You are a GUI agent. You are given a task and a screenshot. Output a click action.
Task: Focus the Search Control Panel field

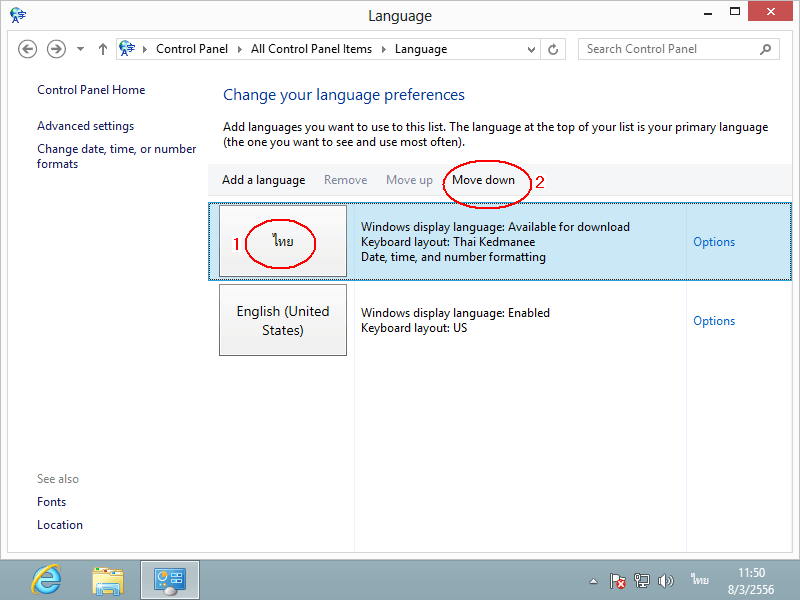(x=679, y=49)
